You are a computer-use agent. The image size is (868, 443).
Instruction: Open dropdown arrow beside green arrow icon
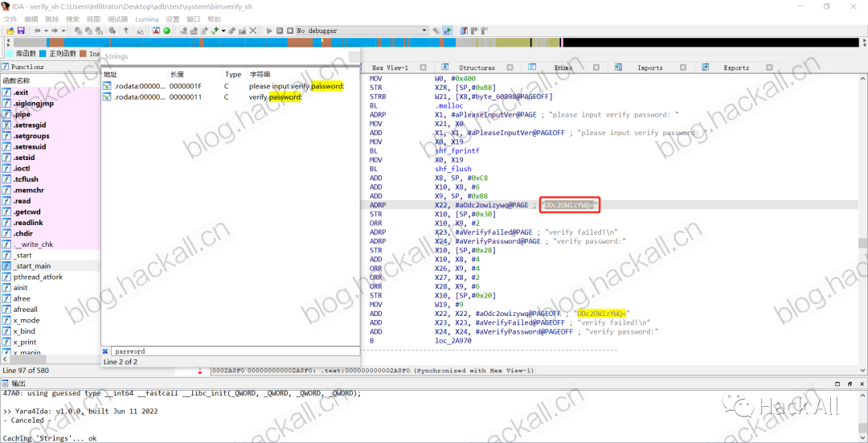tap(223, 31)
